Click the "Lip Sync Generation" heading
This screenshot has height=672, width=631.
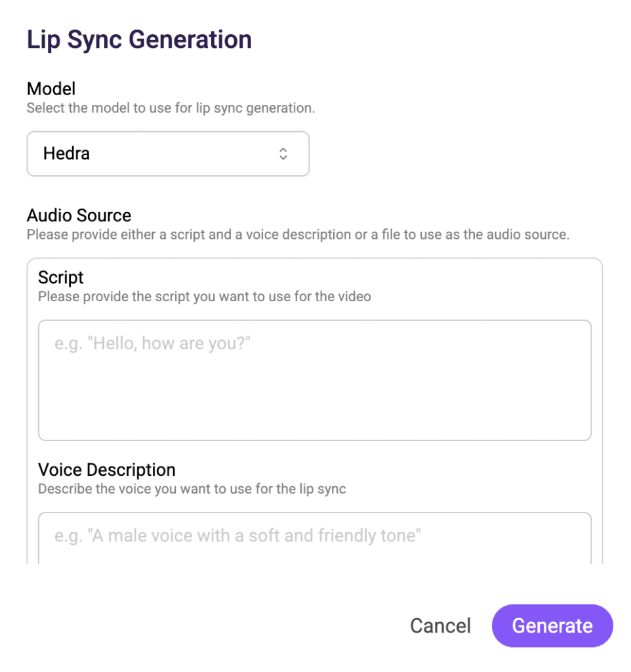click(x=139, y=39)
